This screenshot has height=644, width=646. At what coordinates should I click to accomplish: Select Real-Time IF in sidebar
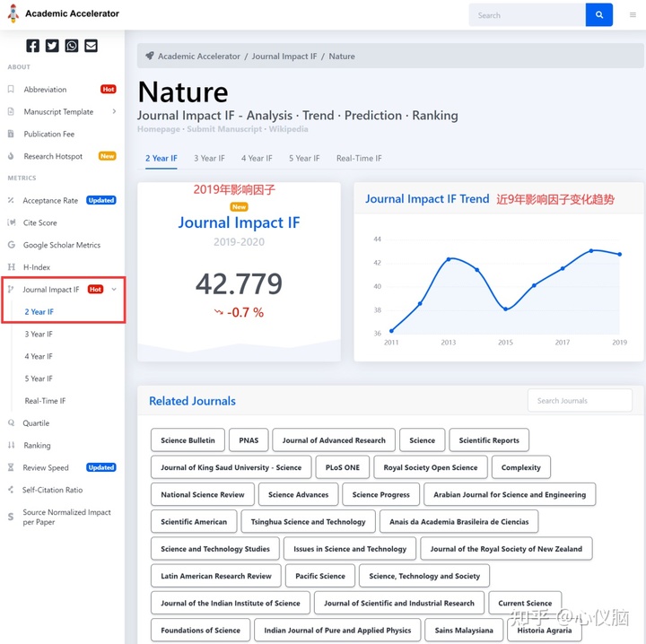tap(45, 401)
